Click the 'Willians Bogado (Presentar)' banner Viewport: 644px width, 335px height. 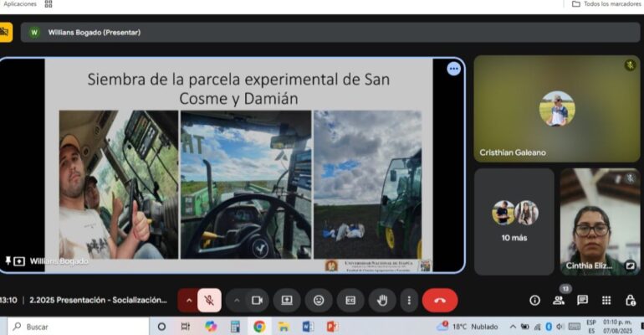[x=330, y=32]
